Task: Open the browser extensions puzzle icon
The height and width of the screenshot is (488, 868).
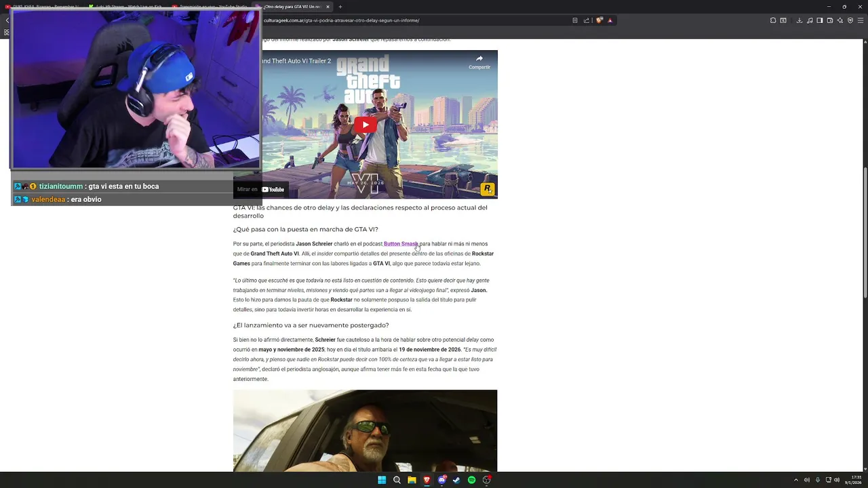Action: coord(773,20)
